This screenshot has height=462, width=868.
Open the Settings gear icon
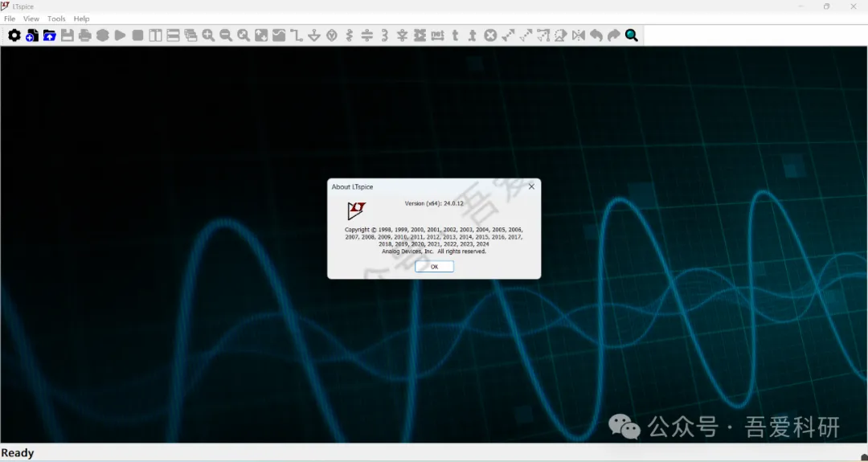(x=14, y=35)
